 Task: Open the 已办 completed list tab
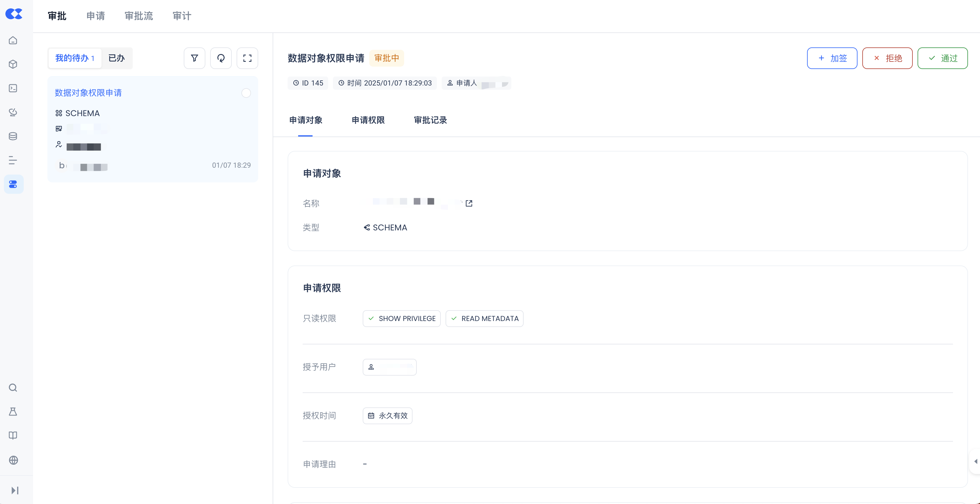116,58
